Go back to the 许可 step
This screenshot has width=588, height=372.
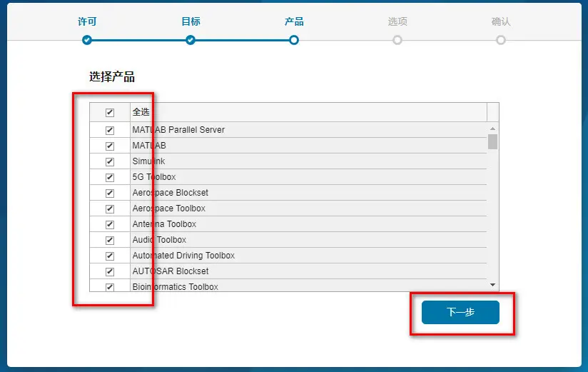coord(87,21)
